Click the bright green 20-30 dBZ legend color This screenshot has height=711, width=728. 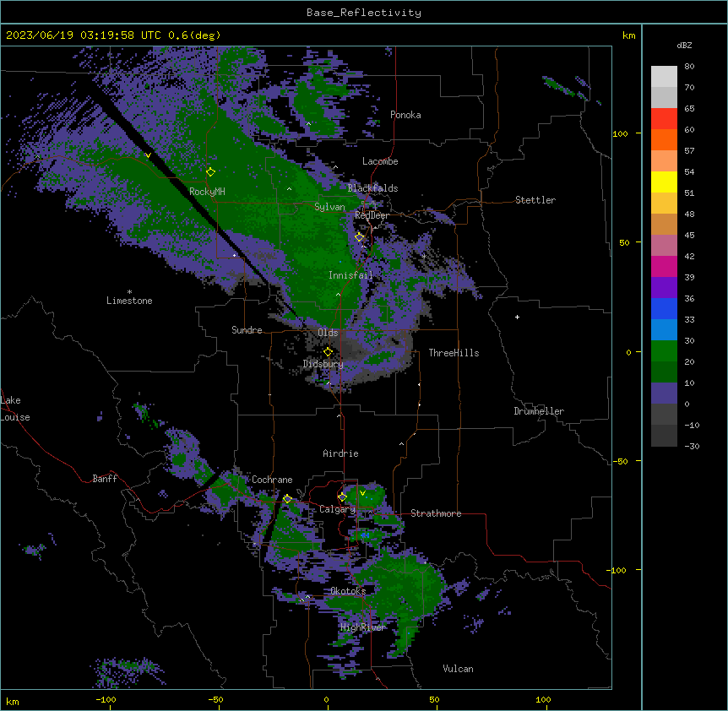[x=664, y=351]
